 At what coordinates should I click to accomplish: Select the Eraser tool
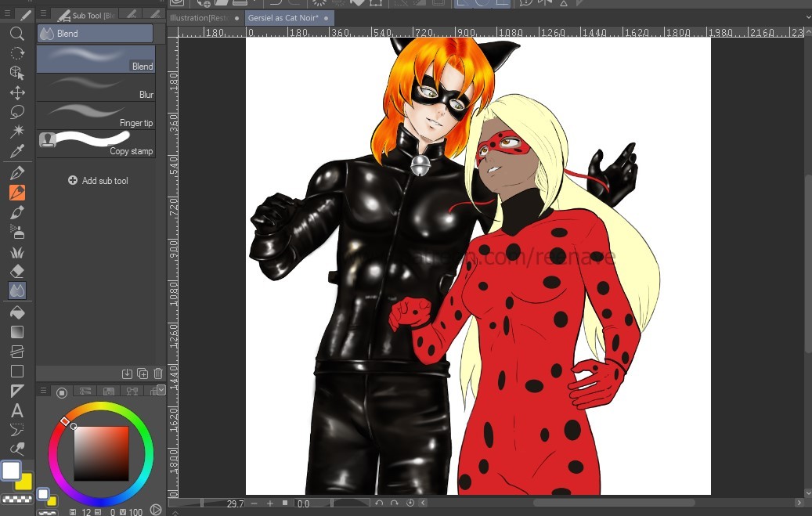(17, 271)
